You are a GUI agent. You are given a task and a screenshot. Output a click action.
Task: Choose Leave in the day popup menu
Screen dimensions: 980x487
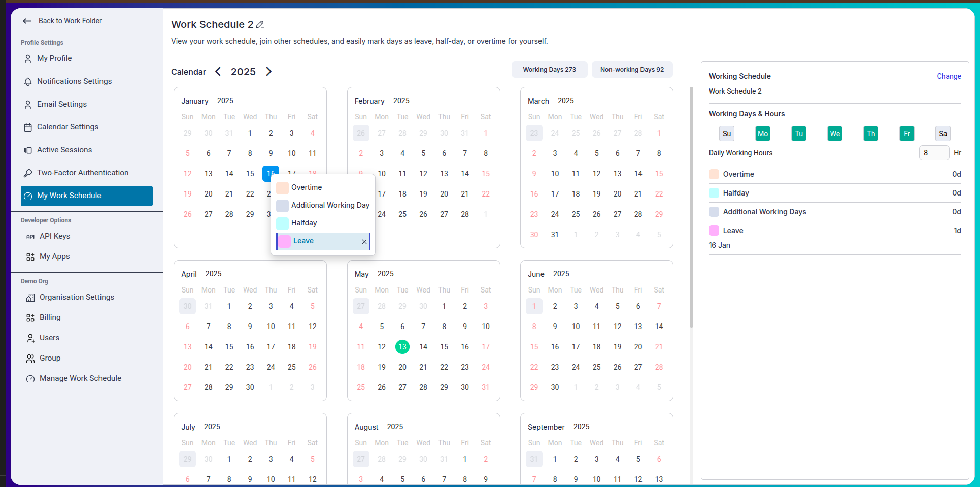click(x=323, y=241)
